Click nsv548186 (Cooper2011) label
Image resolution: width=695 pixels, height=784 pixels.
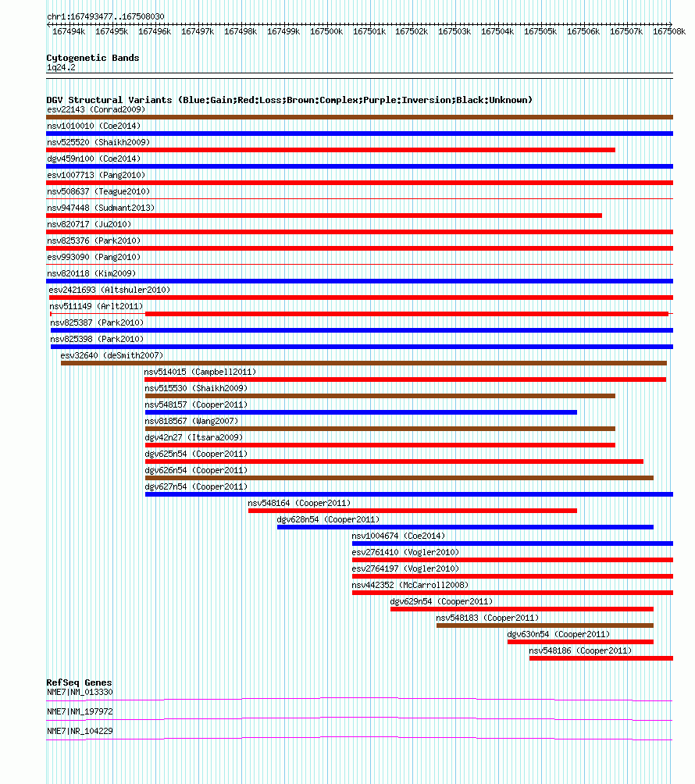click(580, 651)
